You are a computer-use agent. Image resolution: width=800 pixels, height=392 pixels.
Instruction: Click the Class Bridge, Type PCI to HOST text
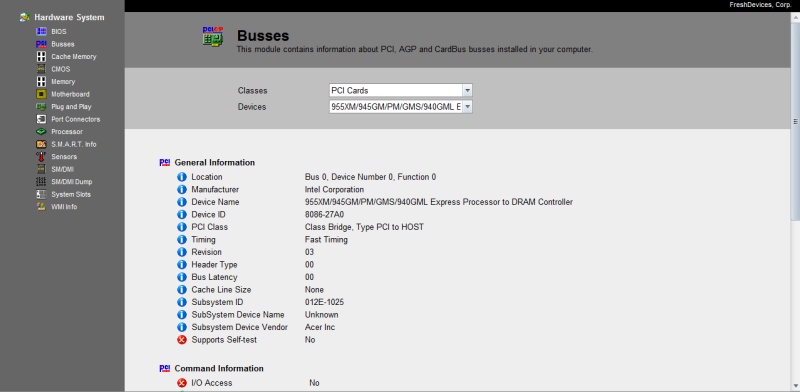click(x=364, y=227)
